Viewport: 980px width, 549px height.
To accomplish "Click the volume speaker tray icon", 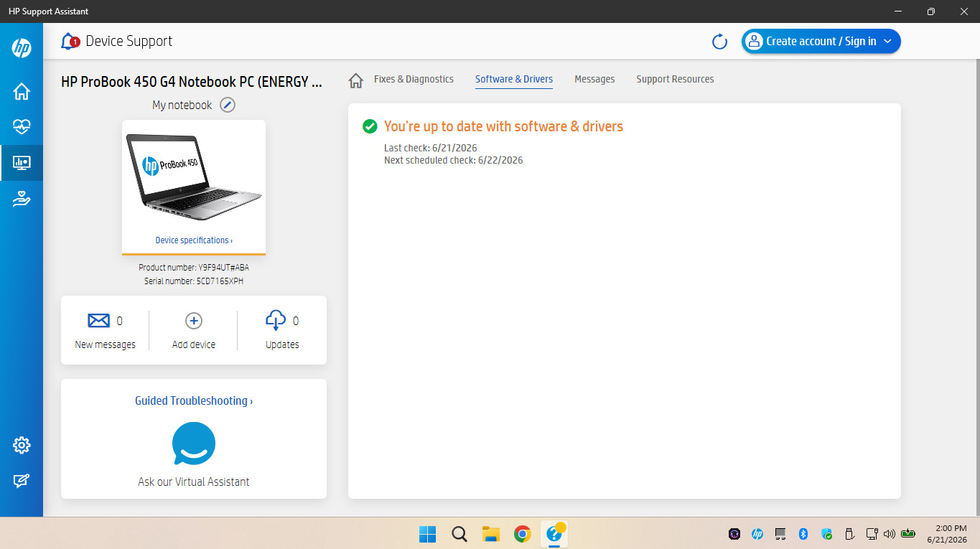I will pos(890,534).
